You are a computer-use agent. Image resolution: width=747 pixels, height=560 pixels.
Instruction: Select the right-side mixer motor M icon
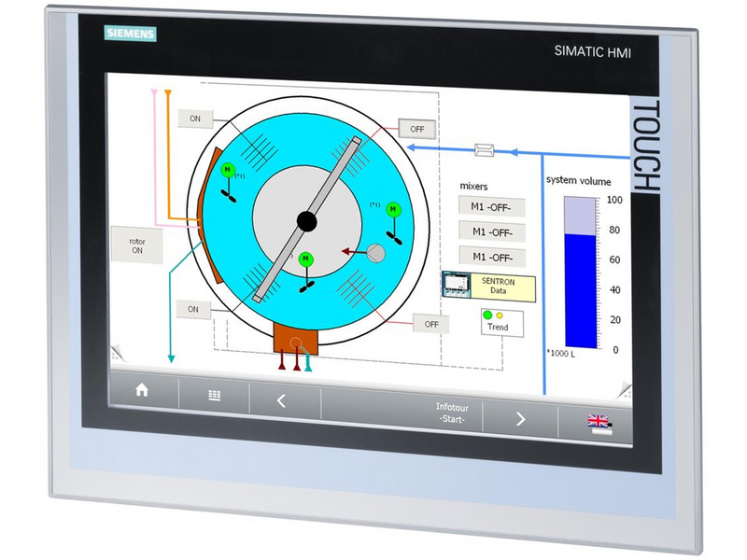point(393,209)
